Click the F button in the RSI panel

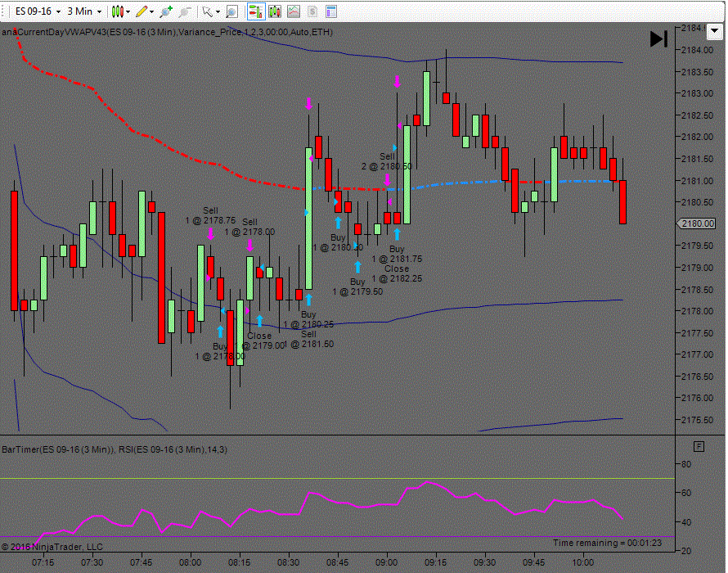(699, 447)
